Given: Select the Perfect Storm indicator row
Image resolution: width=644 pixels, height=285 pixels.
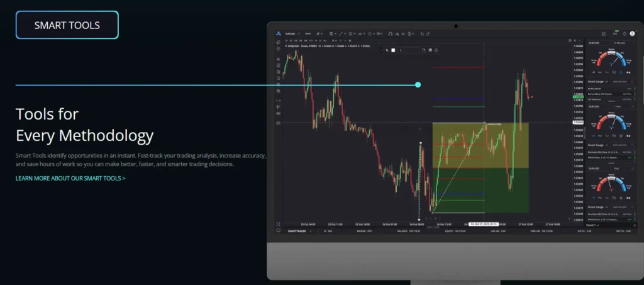Looking at the screenshot, I should click(611, 89).
